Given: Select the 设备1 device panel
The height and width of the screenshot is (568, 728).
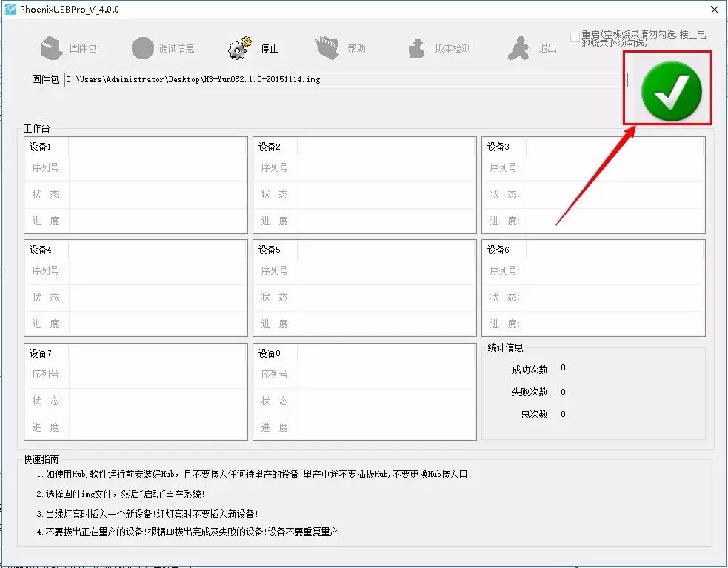Looking at the screenshot, I should [136, 184].
